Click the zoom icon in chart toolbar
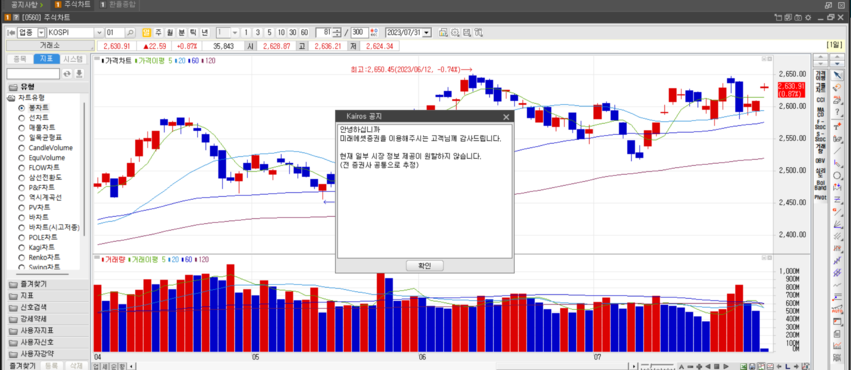This screenshot has width=851, height=370. 455,33
